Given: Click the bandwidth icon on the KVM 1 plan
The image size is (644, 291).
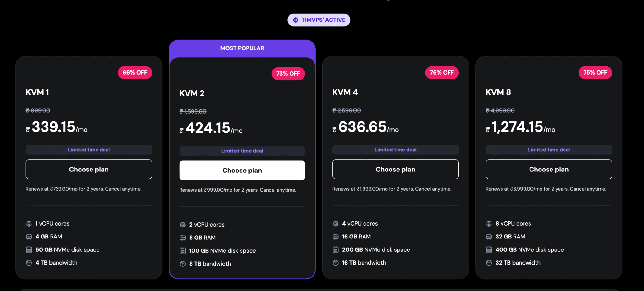Looking at the screenshot, I should (29, 263).
